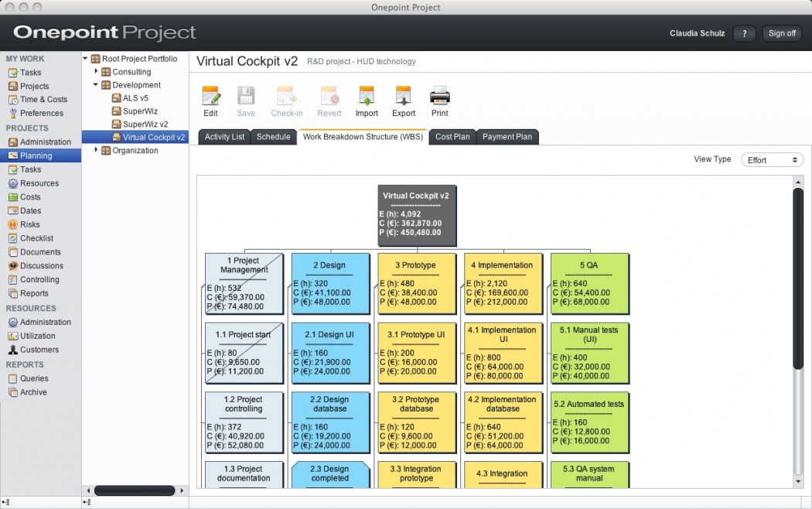Image resolution: width=812 pixels, height=509 pixels.
Task: Open Tasks under Projects section
Action: 31,169
